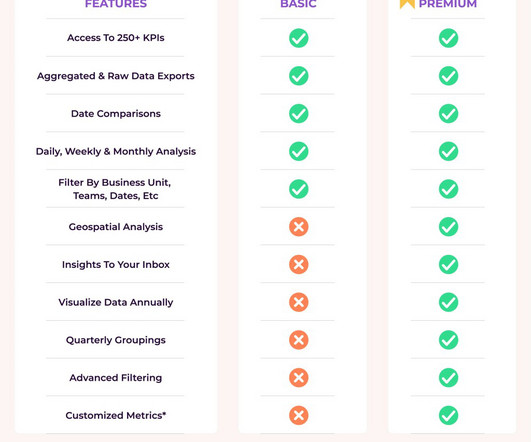Click the Basic checkmark for Date Comparisons
The image size is (531, 442).
click(299, 113)
